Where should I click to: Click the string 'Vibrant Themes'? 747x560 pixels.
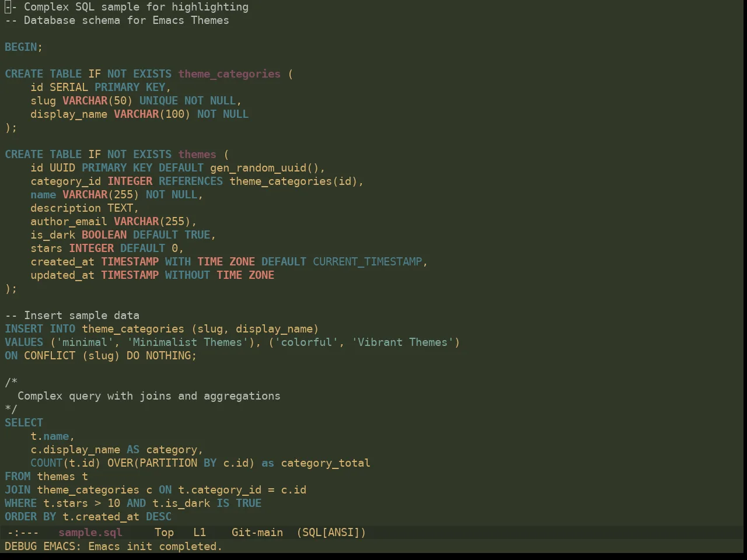click(402, 342)
